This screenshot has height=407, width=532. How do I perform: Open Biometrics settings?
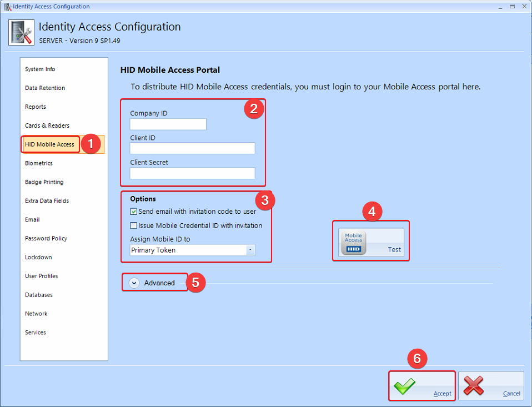point(39,163)
